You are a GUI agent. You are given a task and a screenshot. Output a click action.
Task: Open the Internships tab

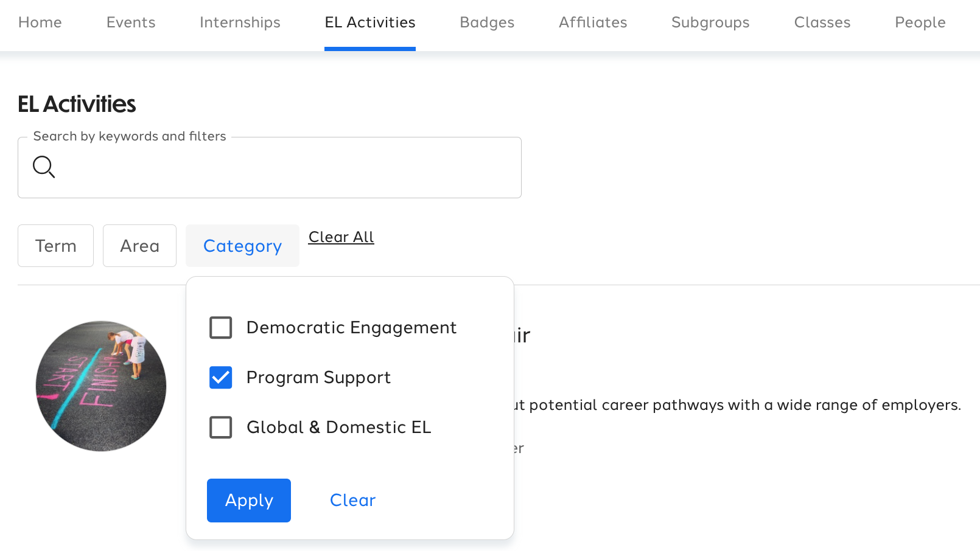[240, 23]
